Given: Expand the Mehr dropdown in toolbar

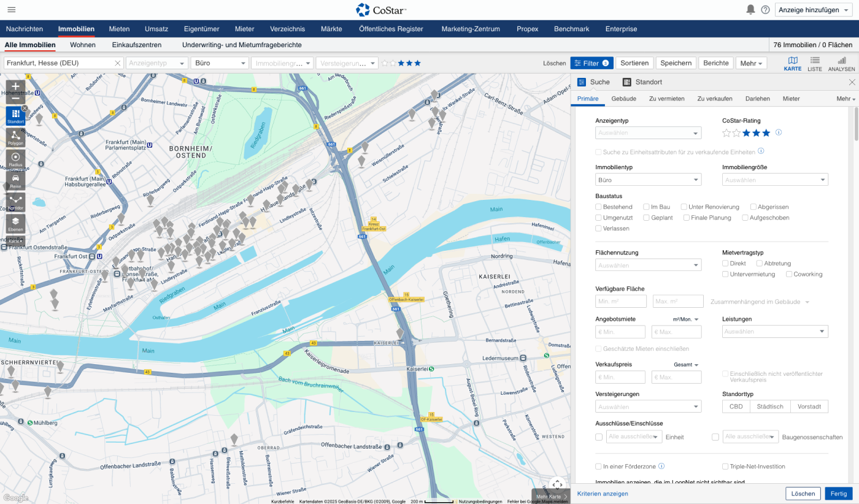Looking at the screenshot, I should pyautogui.click(x=752, y=63).
